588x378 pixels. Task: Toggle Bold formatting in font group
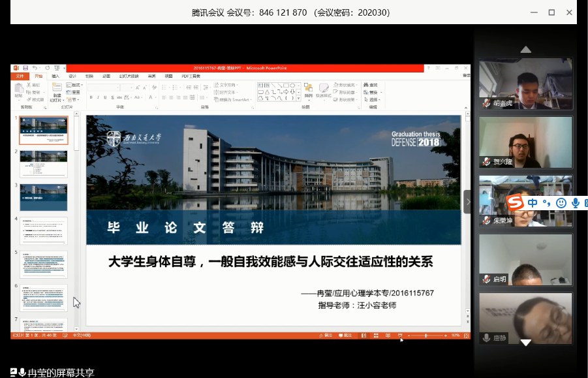[x=91, y=98]
